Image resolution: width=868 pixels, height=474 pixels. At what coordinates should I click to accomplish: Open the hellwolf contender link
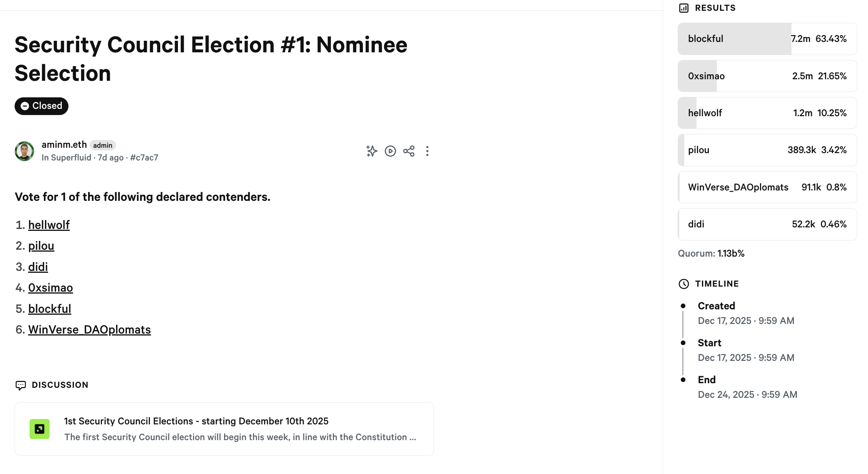click(49, 225)
